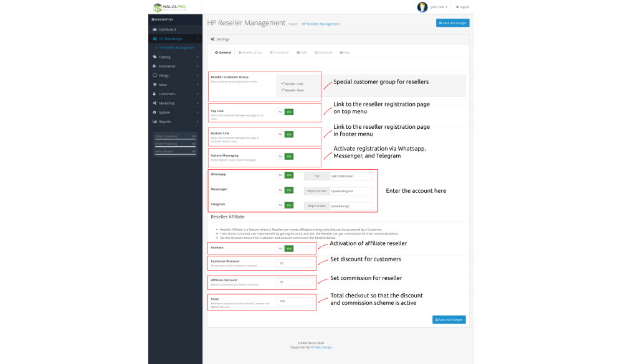The width and height of the screenshot is (623, 364).
Task: Click the Customer Discount input field
Action: (295, 263)
